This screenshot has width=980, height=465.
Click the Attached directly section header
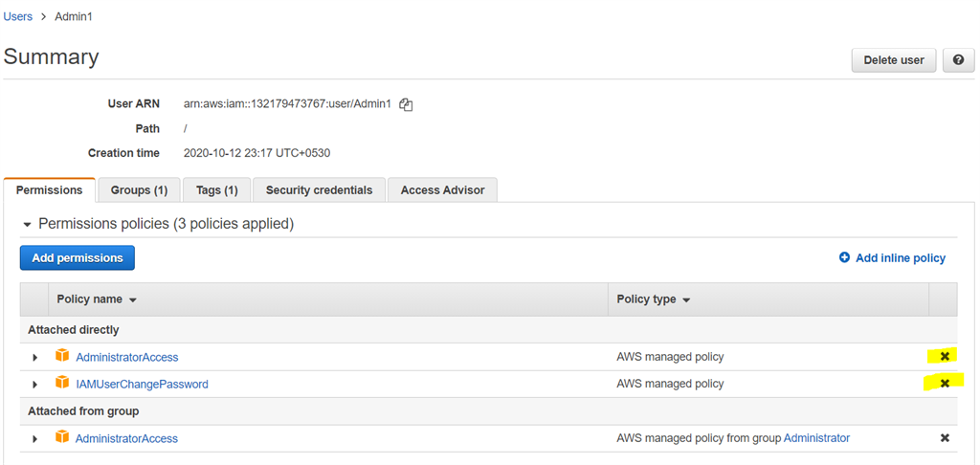pyautogui.click(x=73, y=329)
